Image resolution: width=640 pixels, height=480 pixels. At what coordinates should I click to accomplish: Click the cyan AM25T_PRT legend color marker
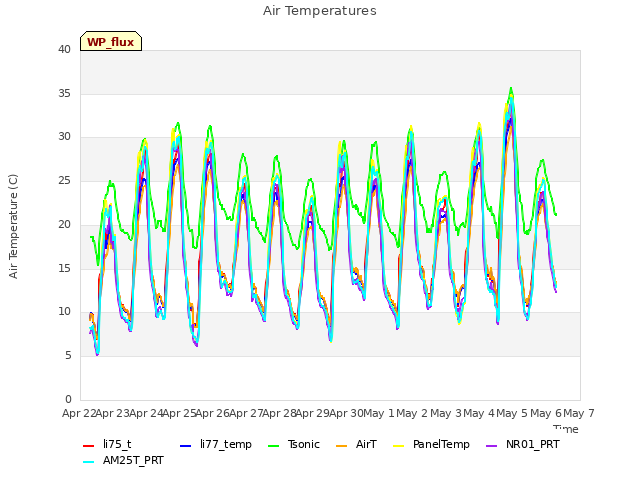click(x=89, y=462)
